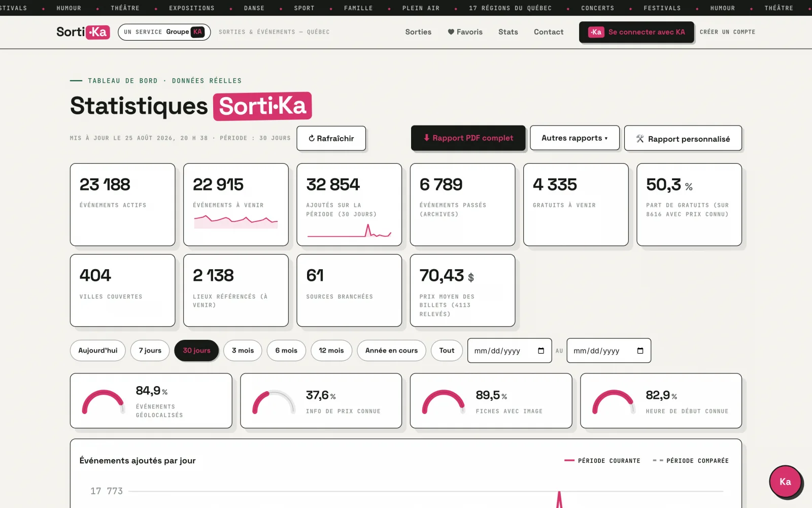812x508 pixels.
Task: Select the 12 mois period filter
Action: [331, 351]
